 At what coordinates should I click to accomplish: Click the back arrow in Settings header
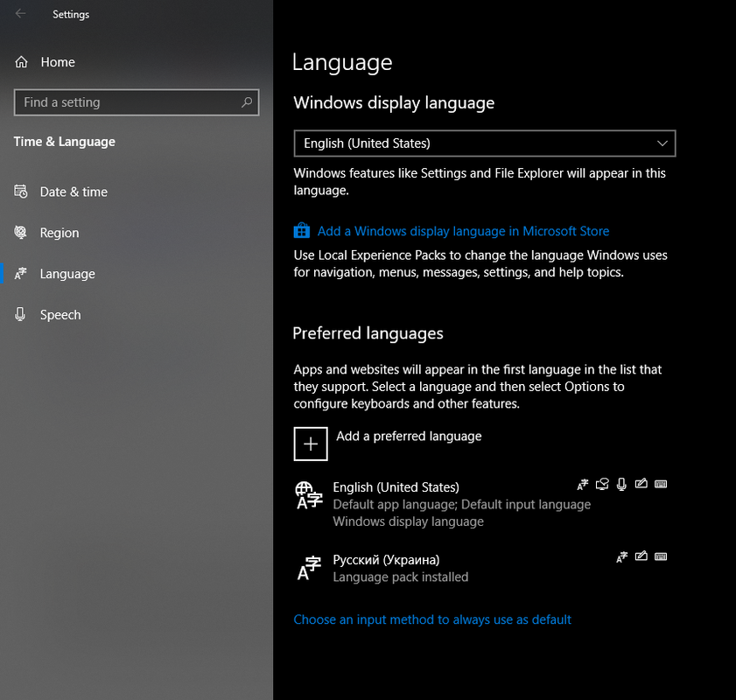coord(20,14)
